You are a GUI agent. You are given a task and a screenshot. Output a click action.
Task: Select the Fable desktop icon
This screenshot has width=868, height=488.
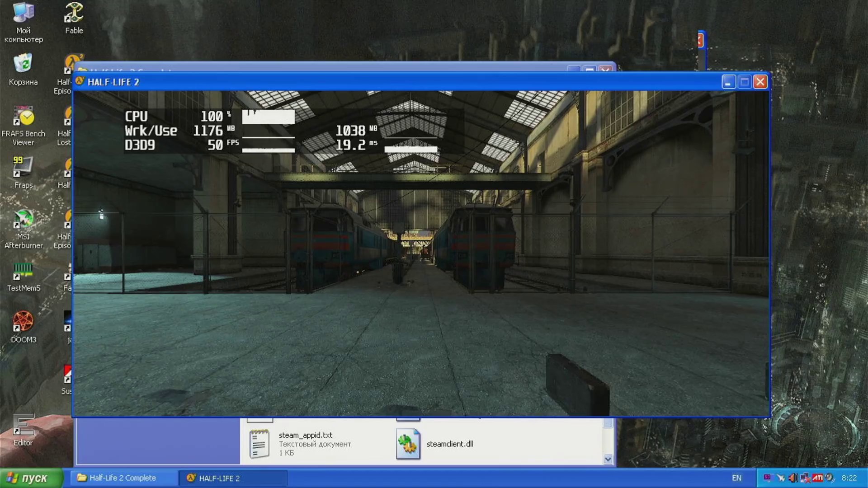pyautogui.click(x=74, y=14)
